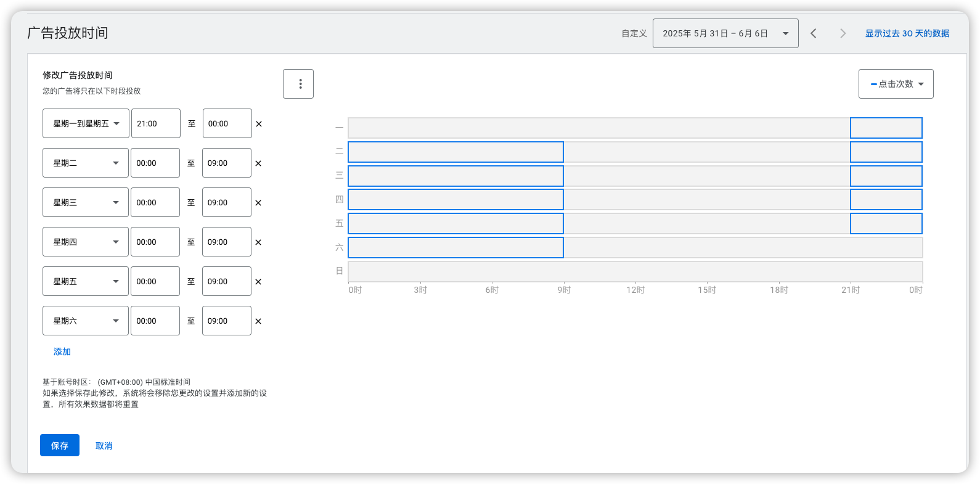Click the 保存 button
The width and height of the screenshot is (980, 484).
[x=60, y=445]
